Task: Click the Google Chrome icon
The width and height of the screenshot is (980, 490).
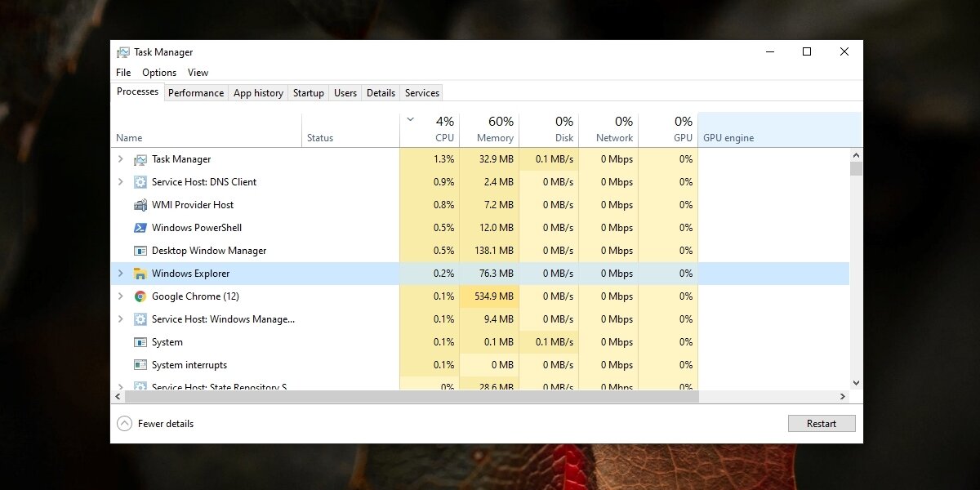Action: click(x=140, y=296)
